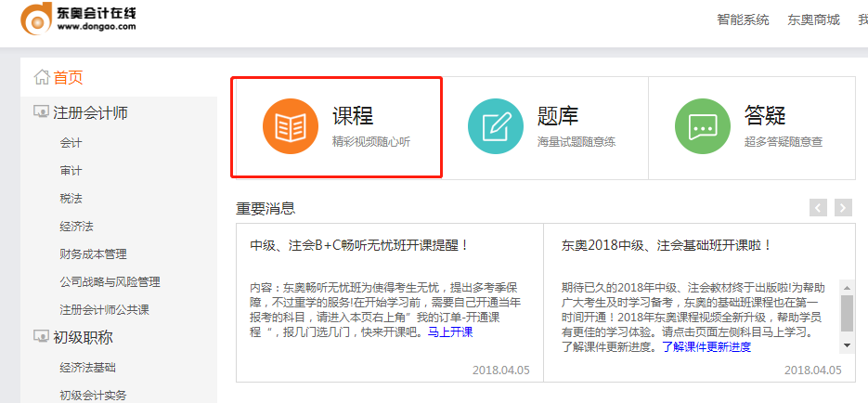Click the 东奥会计在线 logo
868x403 pixels.
[x=79, y=19]
